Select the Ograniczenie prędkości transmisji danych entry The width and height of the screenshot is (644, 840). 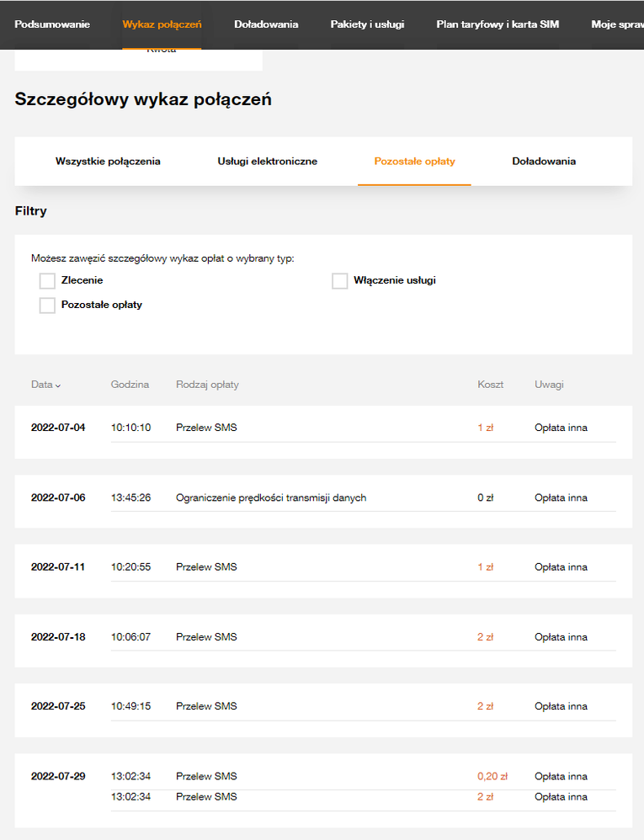point(271,497)
